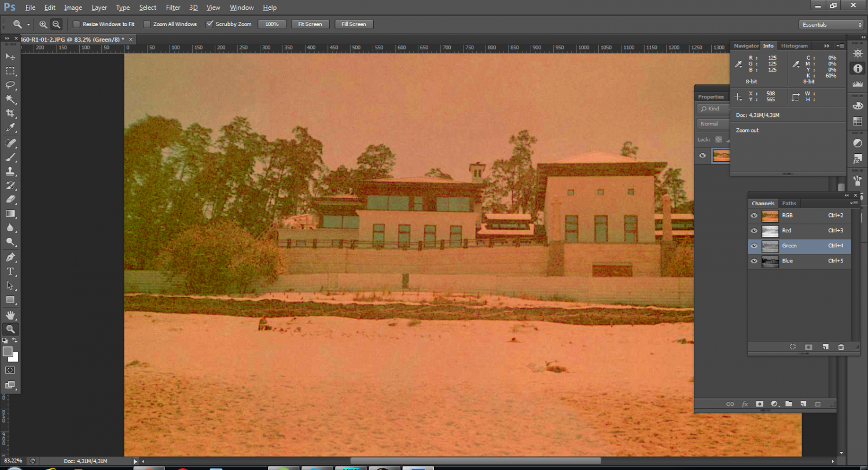The width and height of the screenshot is (868, 470).
Task: Open status bar document info arrow menu
Action: pos(135,461)
